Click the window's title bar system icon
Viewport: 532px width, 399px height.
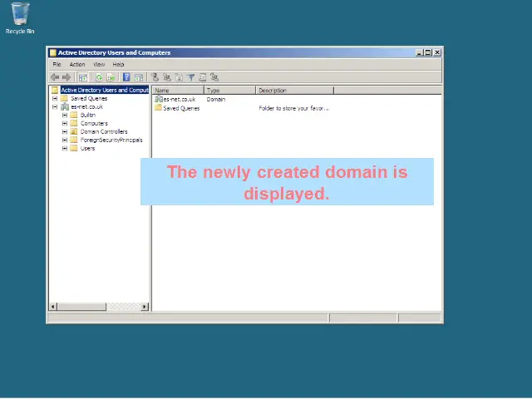coord(53,52)
